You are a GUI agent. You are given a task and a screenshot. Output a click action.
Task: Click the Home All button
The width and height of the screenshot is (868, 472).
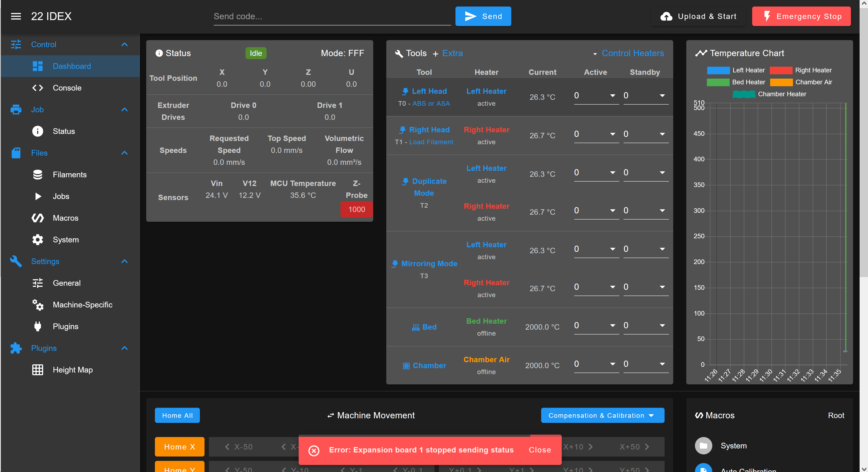(177, 415)
